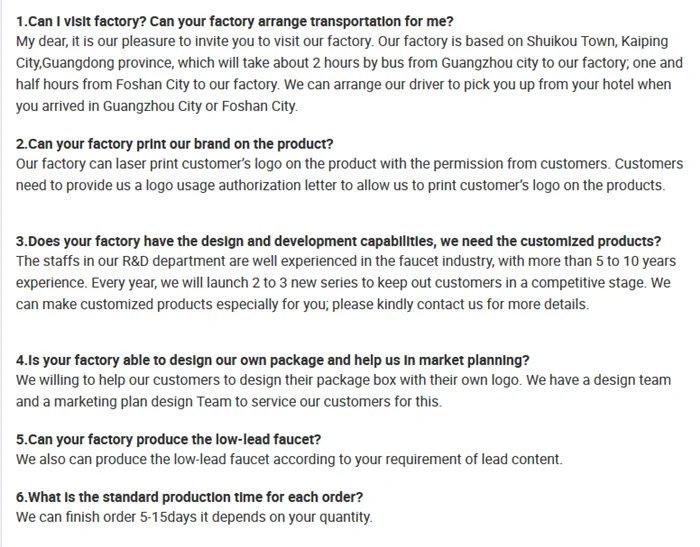Select the question about printing our brand
Image resolution: width=700 pixels, height=547 pixels.
pyautogui.click(x=175, y=143)
